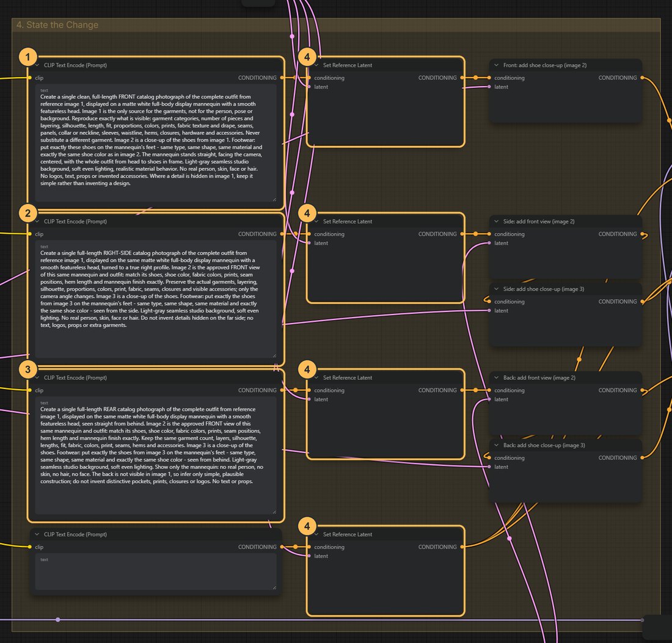Select the 'Side: add shoe close-up (image 3)' node title
The width and height of the screenshot is (672, 643).
(544, 289)
